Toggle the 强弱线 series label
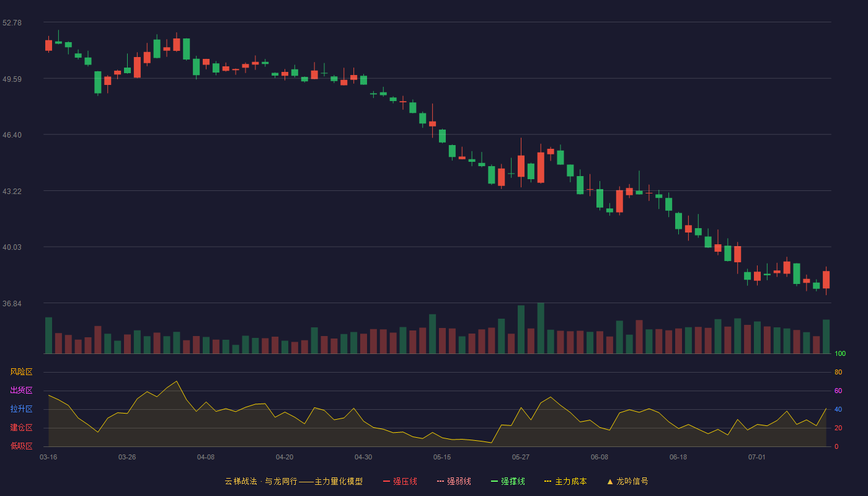 459,481
